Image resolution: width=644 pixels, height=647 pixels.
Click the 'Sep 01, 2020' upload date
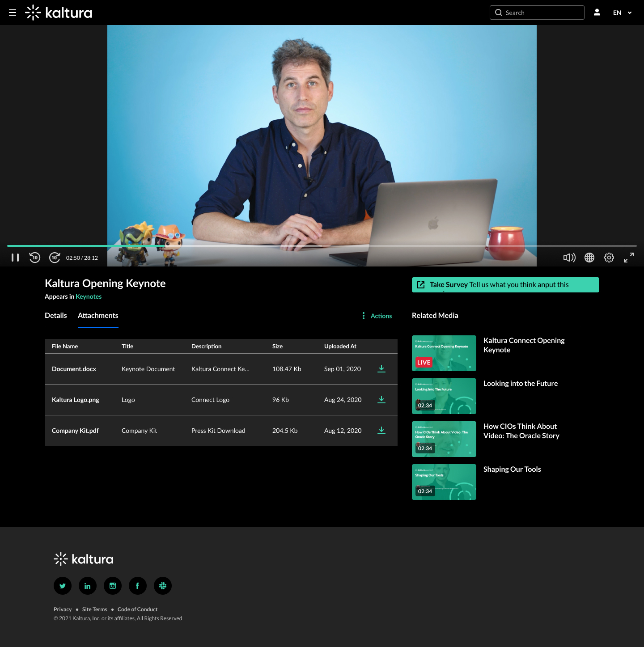(343, 369)
